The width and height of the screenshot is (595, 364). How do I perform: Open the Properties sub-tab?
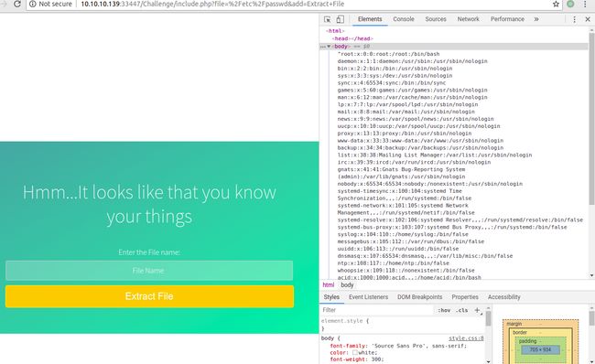point(465,297)
